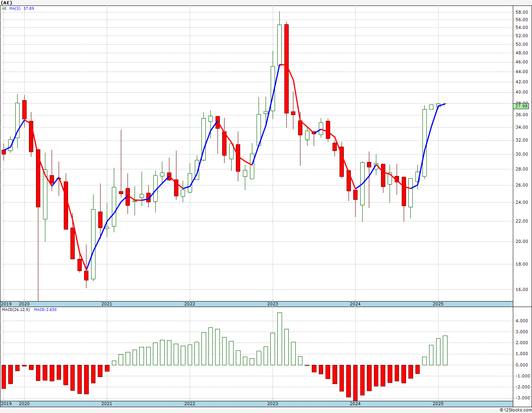Viewport: 532px width, 413px height.
Task: Click the 2.000 MACD axis label
Action: (522, 343)
